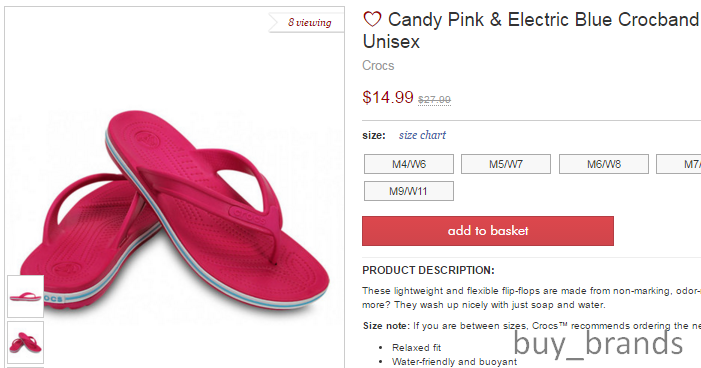Screen dimensions: 701x368
Task: Add the flip-flops to basket
Action: (488, 231)
